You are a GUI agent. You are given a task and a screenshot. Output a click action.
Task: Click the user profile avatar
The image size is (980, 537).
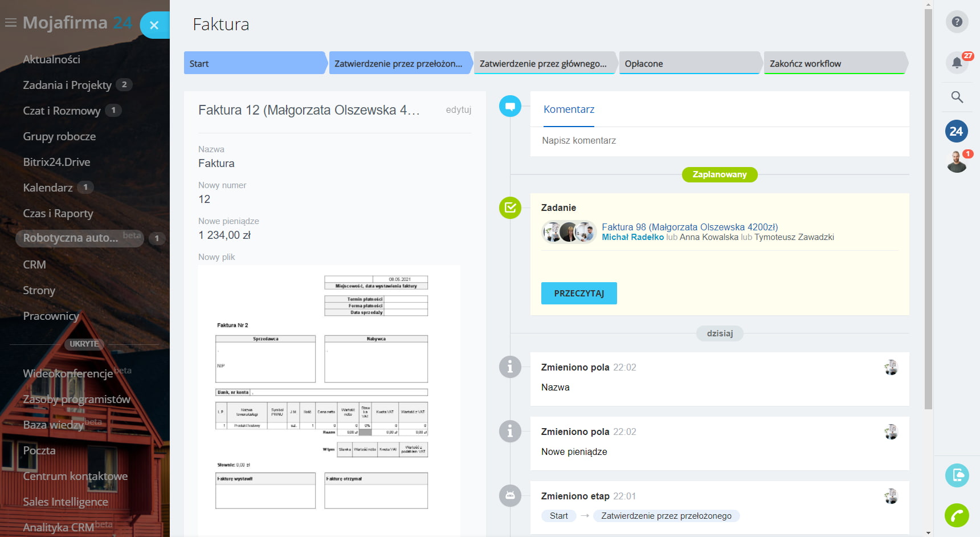coord(957,162)
